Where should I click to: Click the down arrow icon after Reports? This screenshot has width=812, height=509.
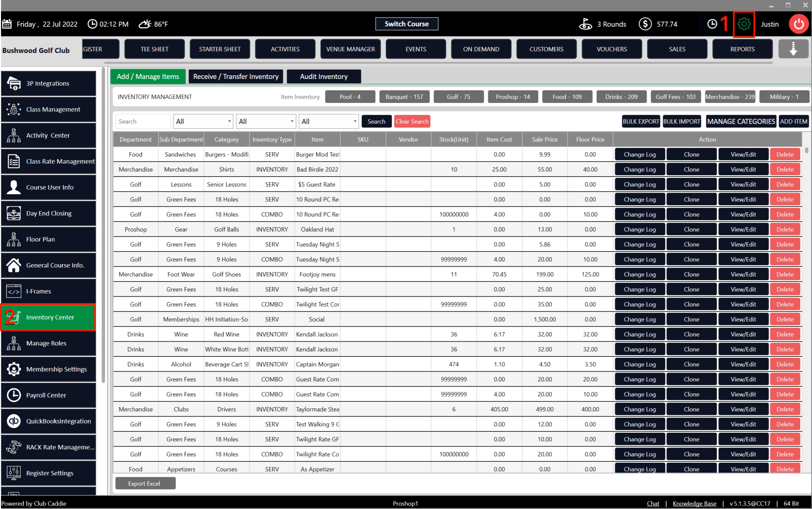tap(793, 49)
